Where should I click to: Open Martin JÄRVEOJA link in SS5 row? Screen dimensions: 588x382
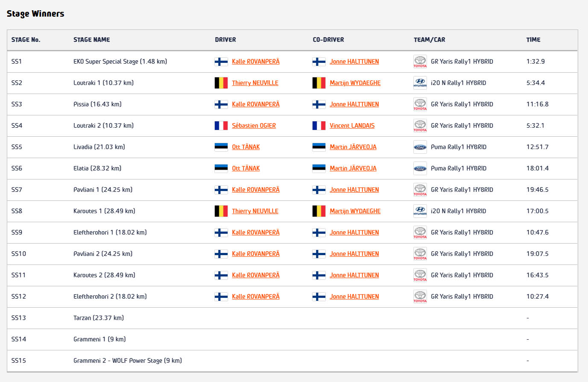(353, 147)
